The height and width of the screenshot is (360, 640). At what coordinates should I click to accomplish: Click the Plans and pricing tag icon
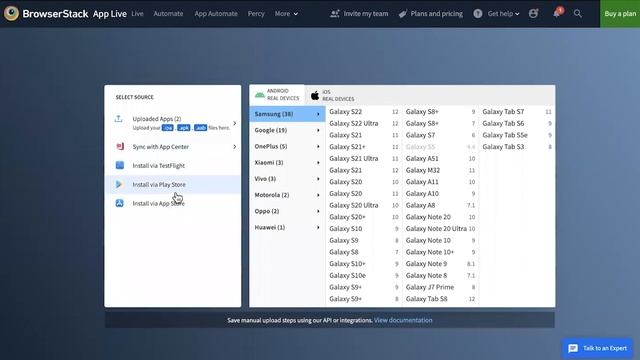tap(403, 13)
